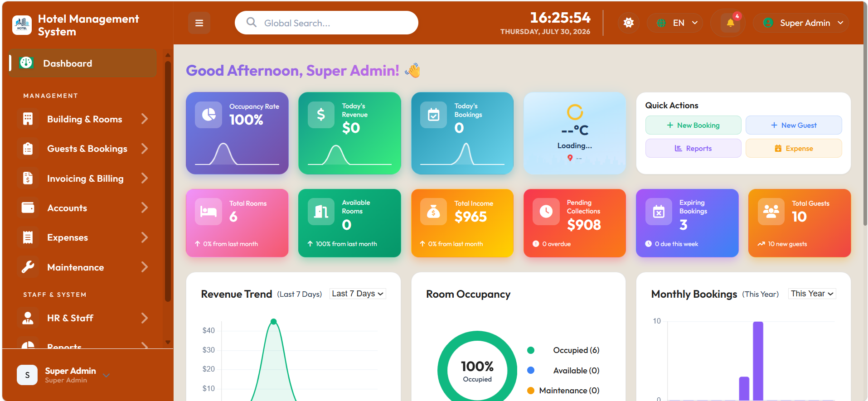Click the New Guest button
The width and height of the screenshot is (868, 401).
tap(794, 125)
